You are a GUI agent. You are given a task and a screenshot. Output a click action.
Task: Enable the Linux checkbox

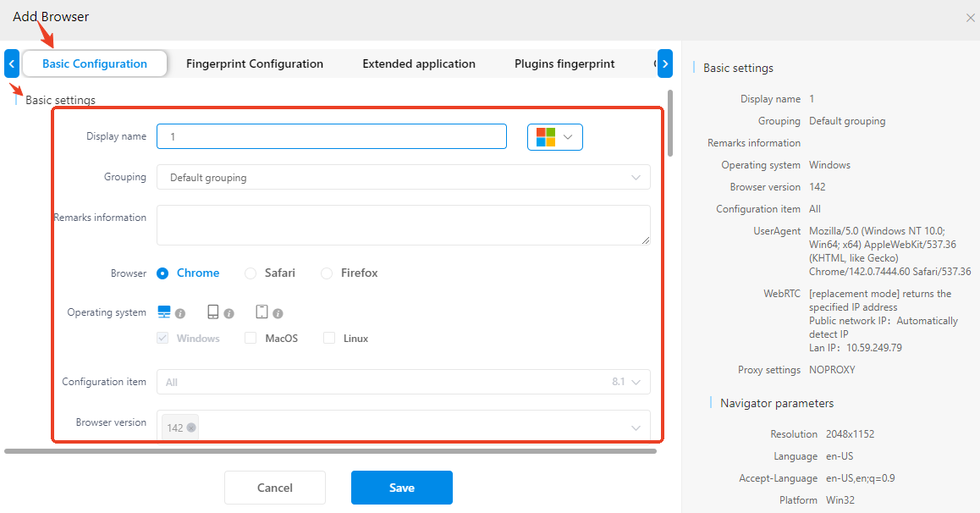[x=329, y=339]
